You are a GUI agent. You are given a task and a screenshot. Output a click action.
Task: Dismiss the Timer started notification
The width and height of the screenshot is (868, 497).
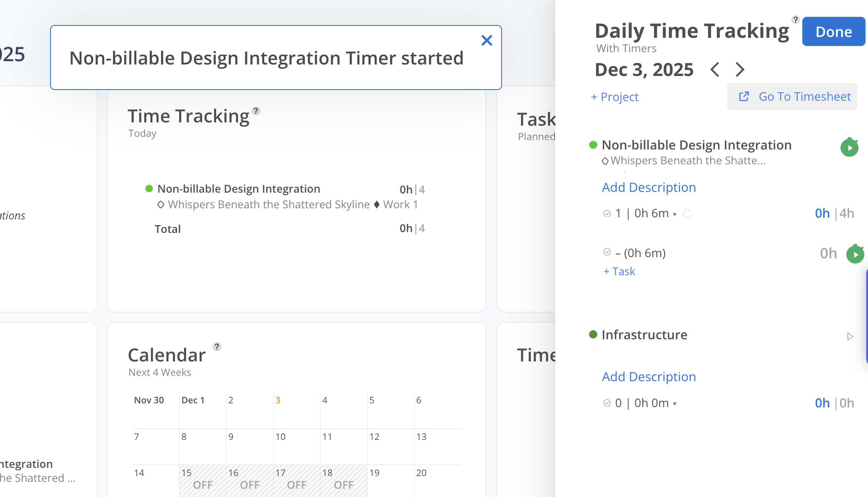tap(487, 40)
